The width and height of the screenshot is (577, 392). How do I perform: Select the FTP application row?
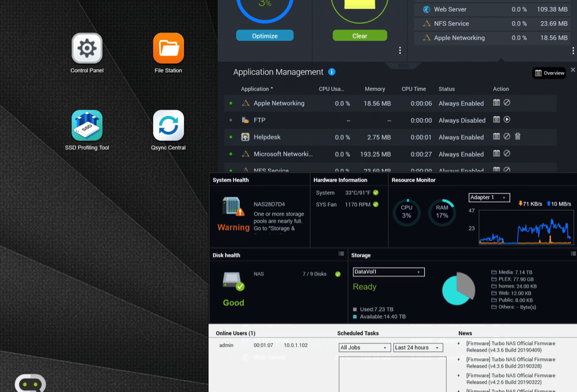point(391,120)
